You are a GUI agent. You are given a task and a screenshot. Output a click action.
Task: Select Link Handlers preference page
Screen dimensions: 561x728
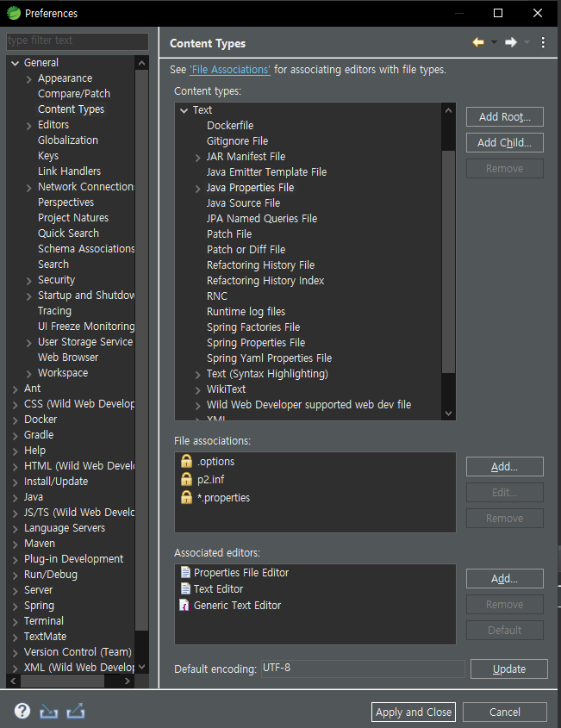[x=69, y=171]
